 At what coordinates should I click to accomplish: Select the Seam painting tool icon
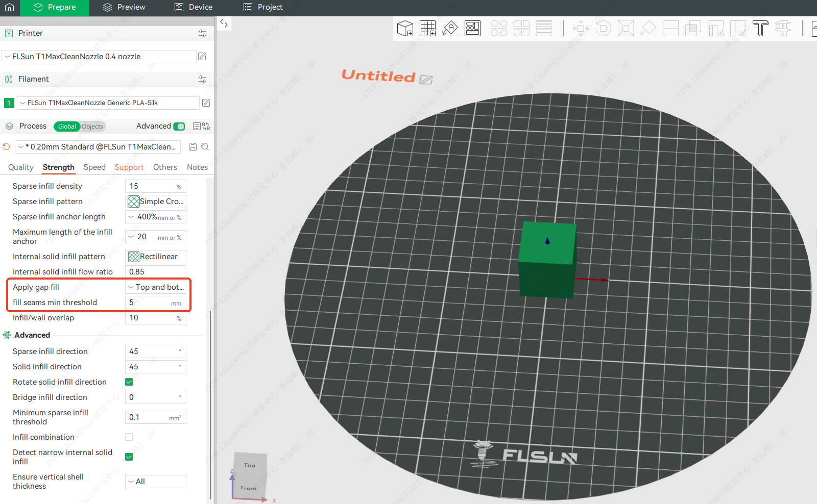pyautogui.click(x=738, y=28)
